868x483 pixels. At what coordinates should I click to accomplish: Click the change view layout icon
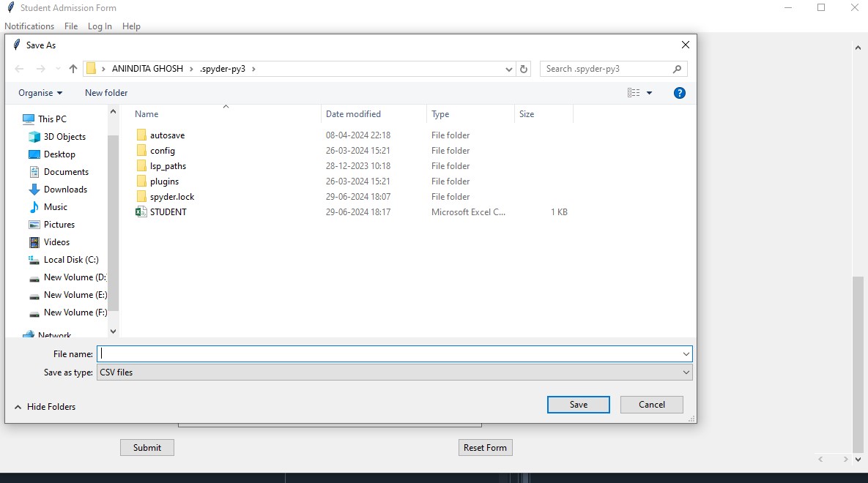pyautogui.click(x=634, y=93)
